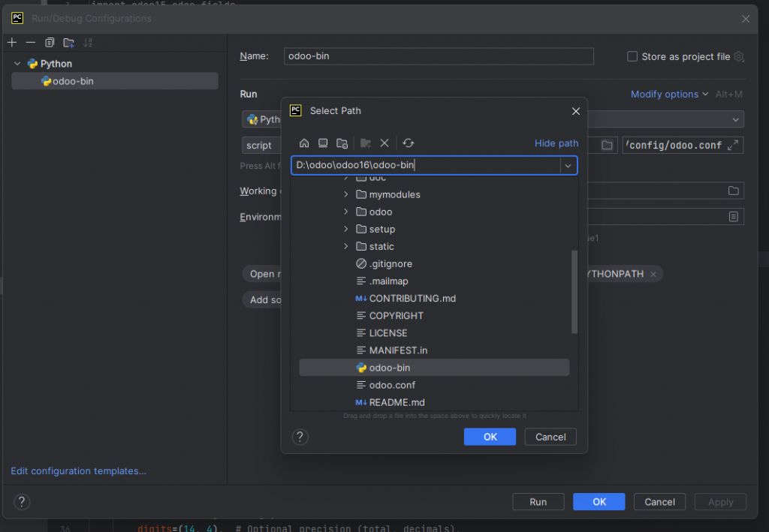The height and width of the screenshot is (532, 769).
Task: Expand the odoo folder
Action: coord(345,212)
